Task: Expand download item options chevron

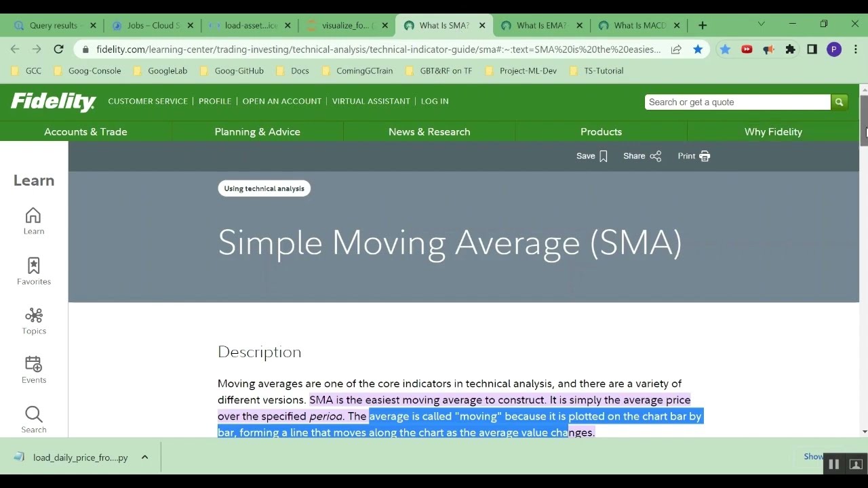Action: click(144, 457)
